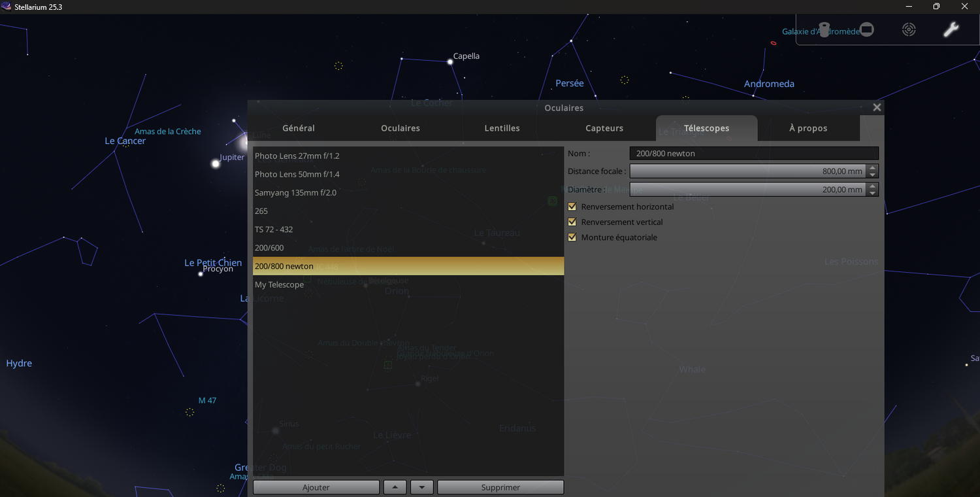Open the Stellarium app icon in title bar
This screenshot has height=497, width=980.
tap(7, 7)
